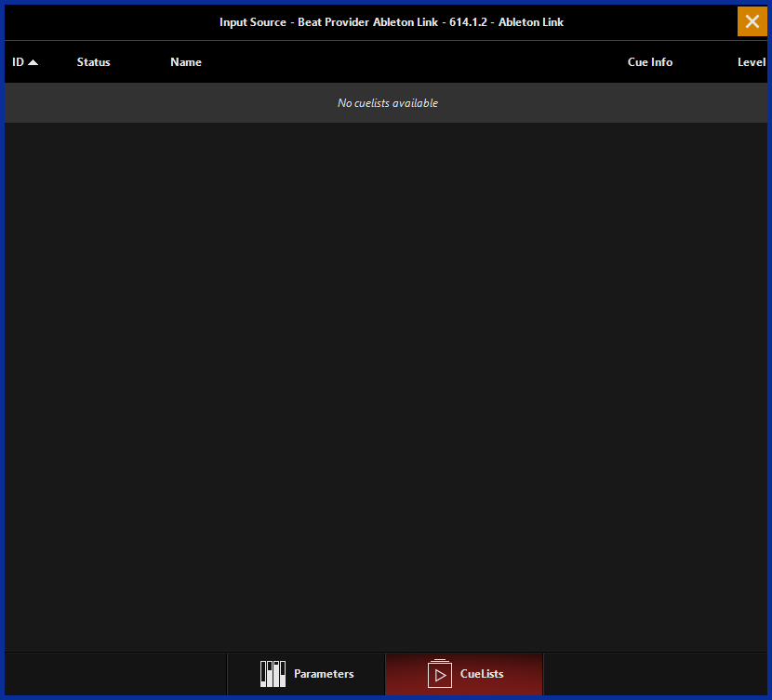The width and height of the screenshot is (772, 700).
Task: Open the CueLists tab
Action: 464,674
